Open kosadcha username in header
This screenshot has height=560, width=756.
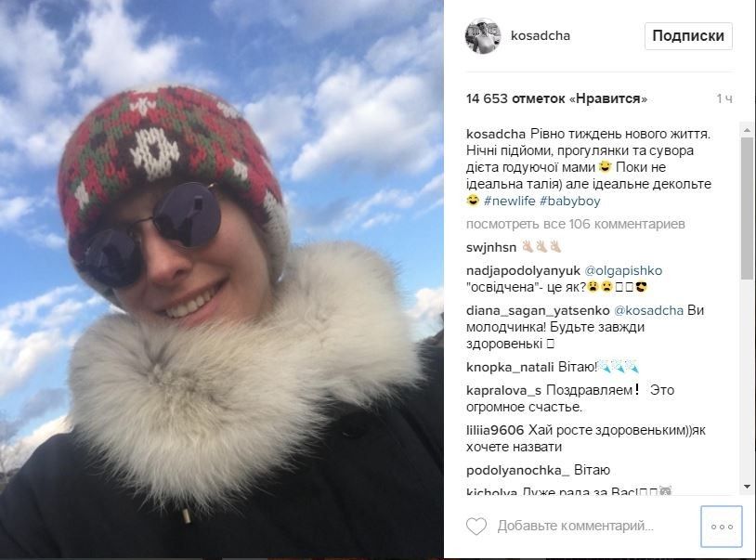click(x=541, y=35)
